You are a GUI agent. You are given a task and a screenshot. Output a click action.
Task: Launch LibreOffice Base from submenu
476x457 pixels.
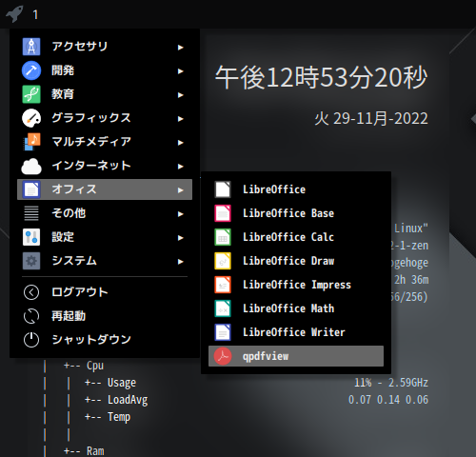296,213
